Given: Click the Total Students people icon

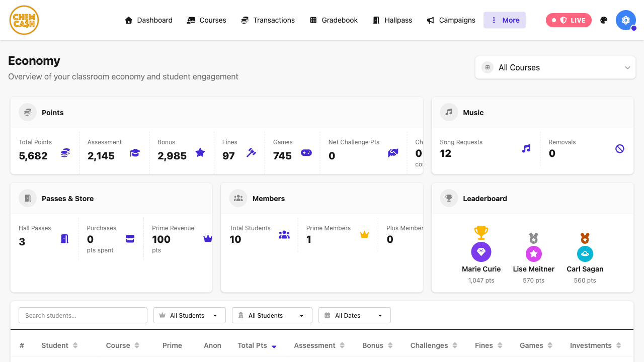Looking at the screenshot, I should tap(284, 234).
